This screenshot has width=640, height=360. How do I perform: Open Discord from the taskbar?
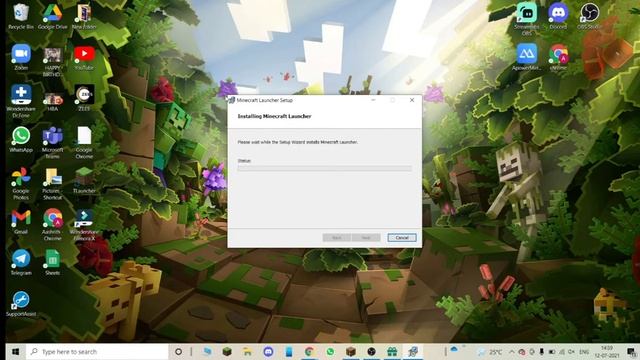[268, 351]
